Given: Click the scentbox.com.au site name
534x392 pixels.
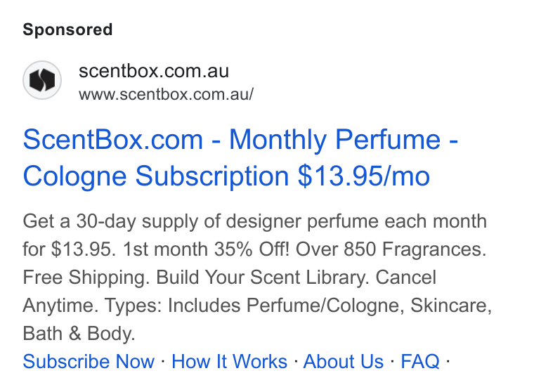Looking at the screenshot, I should [154, 71].
